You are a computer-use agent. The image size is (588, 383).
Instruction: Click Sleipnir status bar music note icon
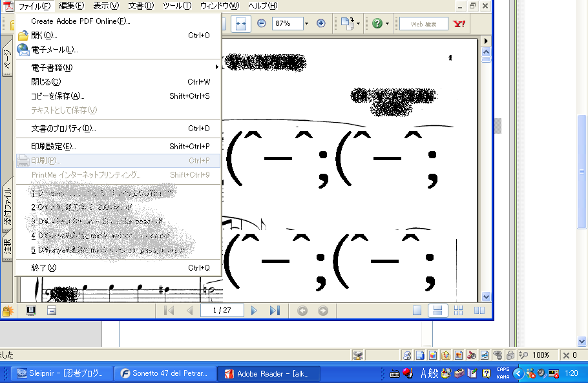[x=472, y=355]
